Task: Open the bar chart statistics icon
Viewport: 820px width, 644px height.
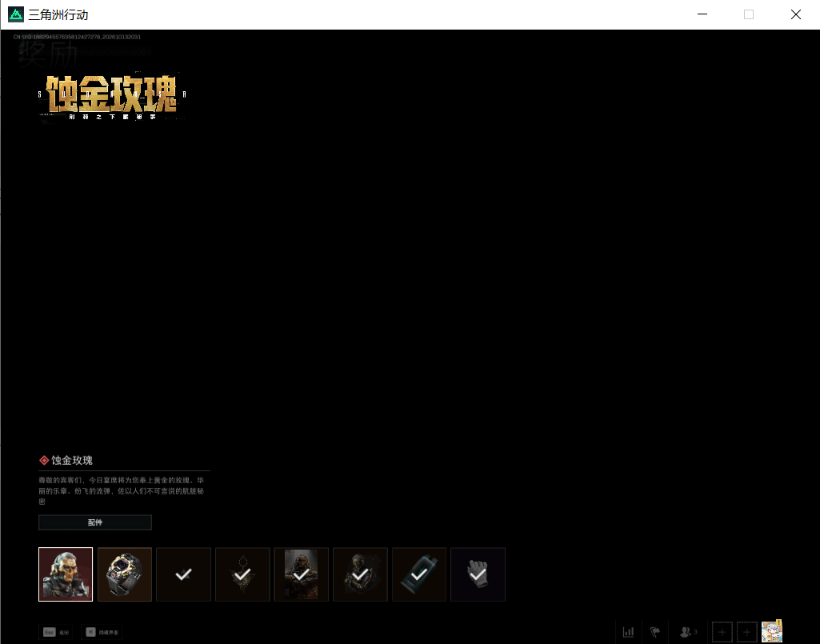Action: coord(629,632)
